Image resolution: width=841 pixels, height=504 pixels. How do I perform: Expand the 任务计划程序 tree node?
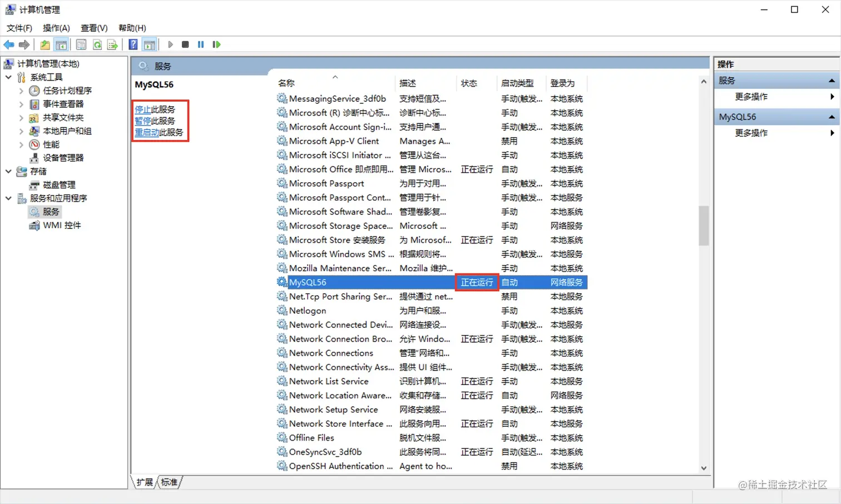(x=21, y=91)
